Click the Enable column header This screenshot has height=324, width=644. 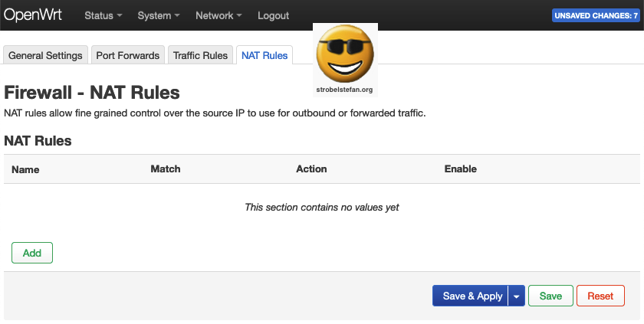click(460, 169)
